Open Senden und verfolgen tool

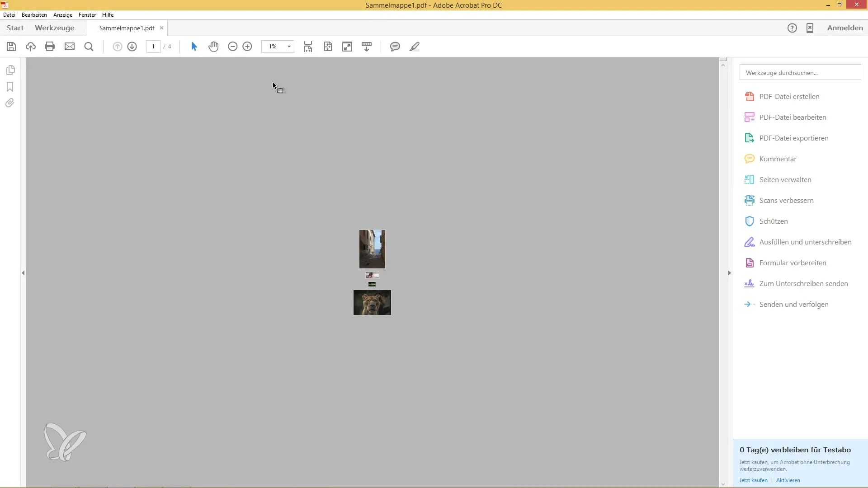[794, 304]
